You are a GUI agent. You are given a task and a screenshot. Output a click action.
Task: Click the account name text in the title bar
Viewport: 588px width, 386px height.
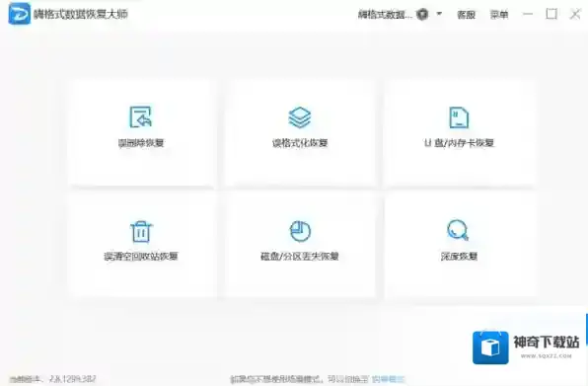pyautogui.click(x=385, y=15)
